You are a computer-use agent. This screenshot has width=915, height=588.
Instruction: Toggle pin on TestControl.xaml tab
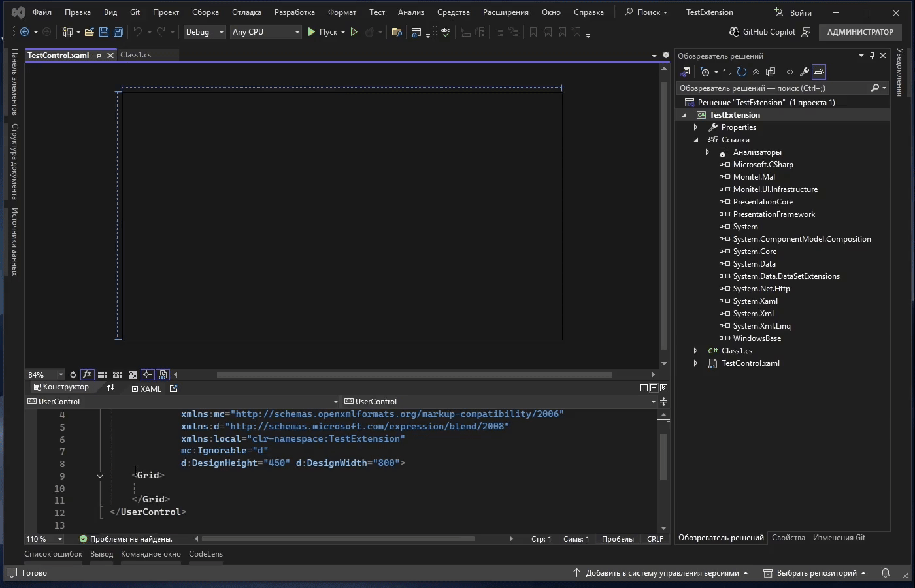98,56
